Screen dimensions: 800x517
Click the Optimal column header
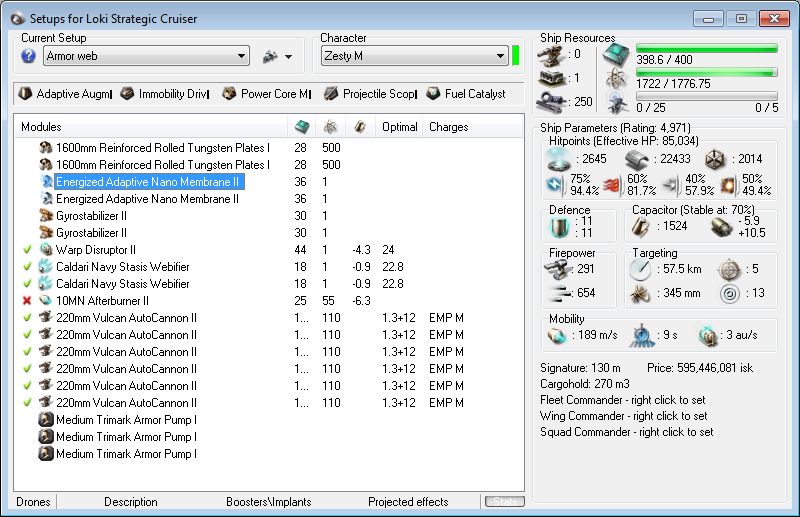pos(399,127)
